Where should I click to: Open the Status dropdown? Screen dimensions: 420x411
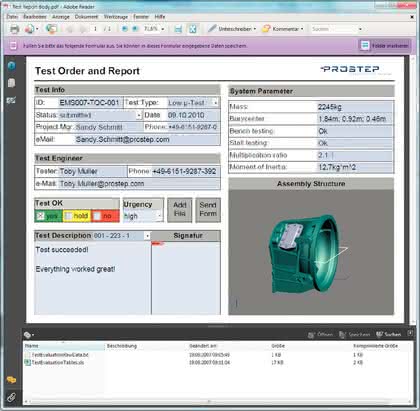[139, 115]
